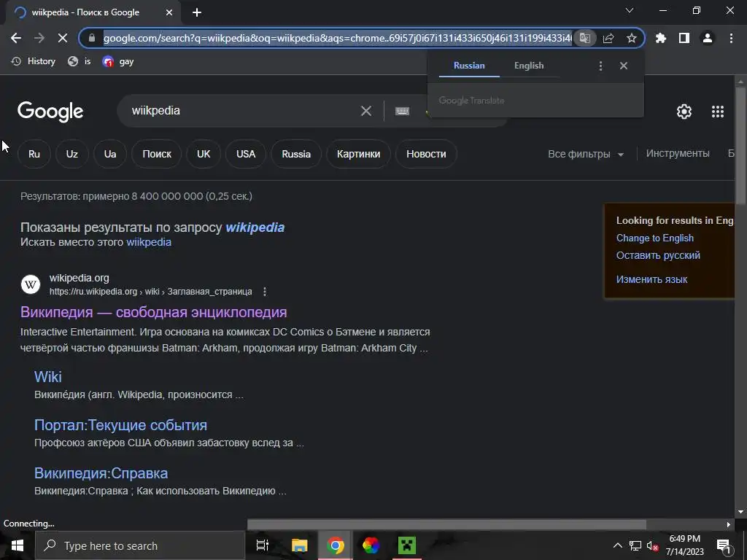747x560 pixels.
Task: Open the Google Translate icon in address bar
Action: [584, 38]
